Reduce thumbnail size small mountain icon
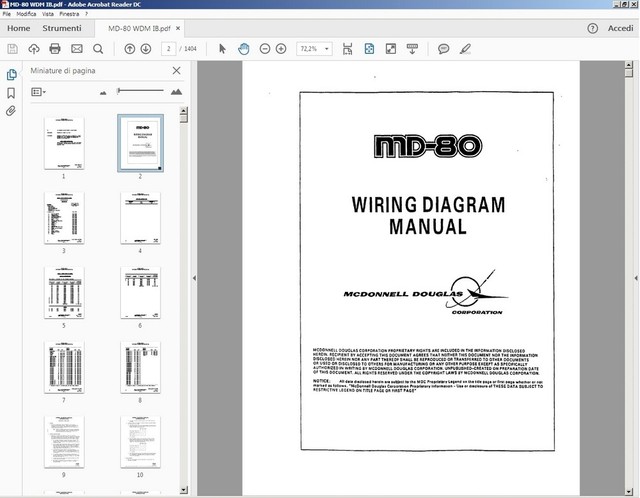 (103, 93)
